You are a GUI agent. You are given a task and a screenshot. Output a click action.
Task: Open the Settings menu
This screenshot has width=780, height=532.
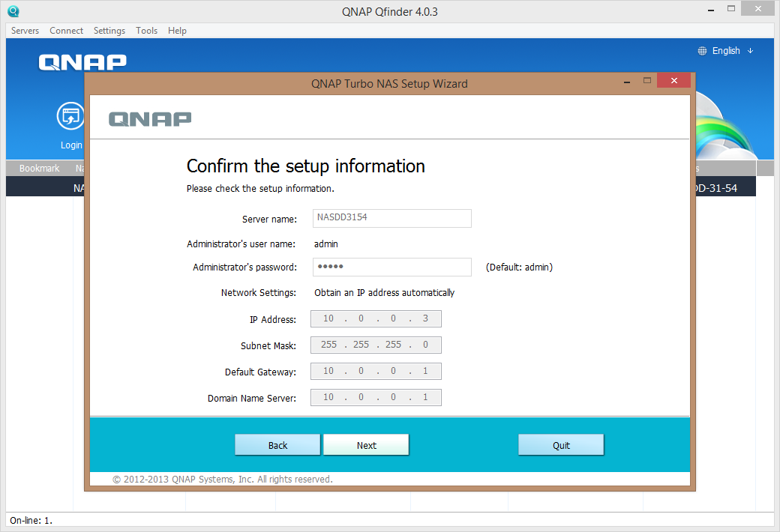click(x=109, y=30)
